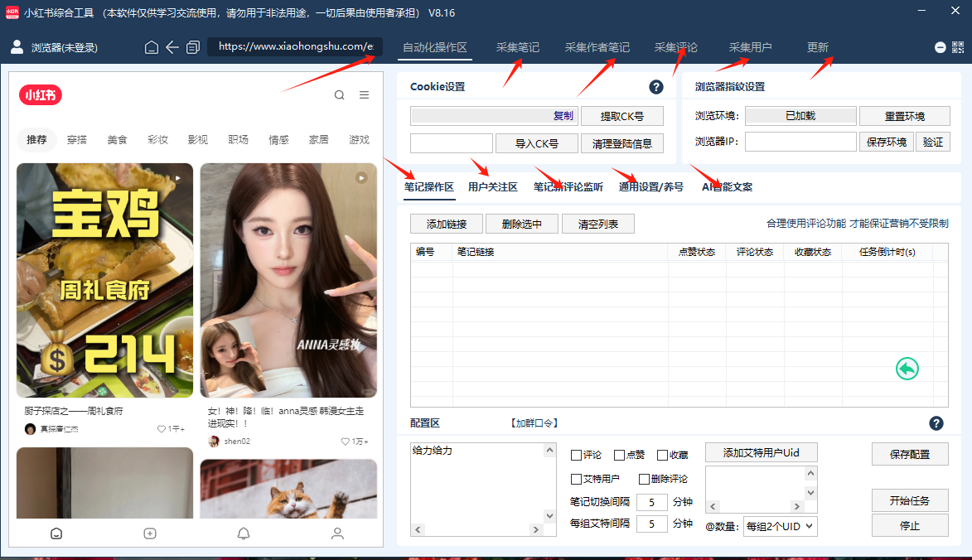Click the green circular back arrow icon
972x560 pixels.
tap(907, 369)
